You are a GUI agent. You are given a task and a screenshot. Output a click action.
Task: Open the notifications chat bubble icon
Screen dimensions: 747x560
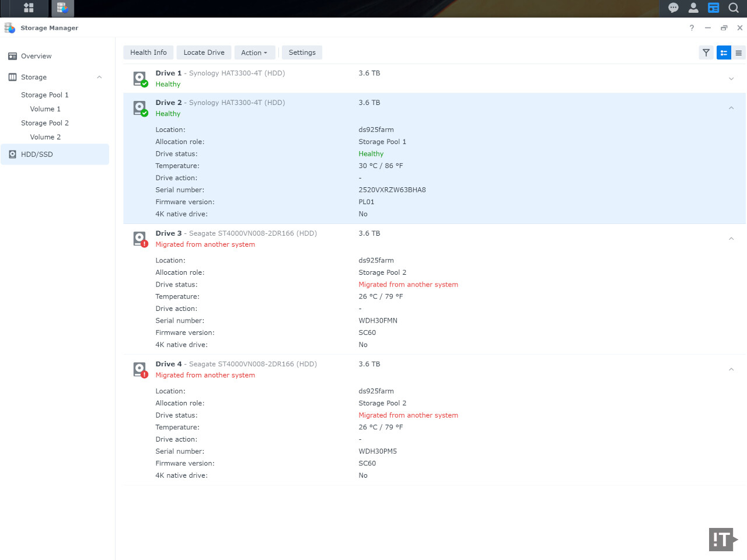point(673,8)
